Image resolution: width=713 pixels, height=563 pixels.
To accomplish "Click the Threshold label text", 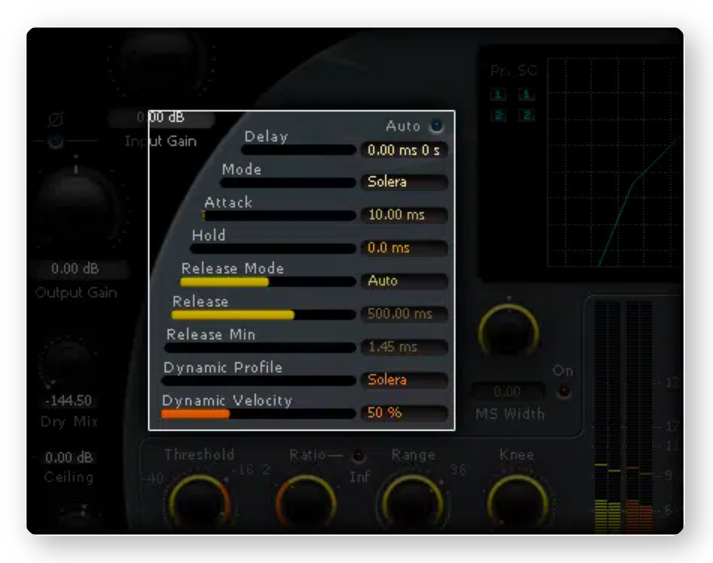I will (x=199, y=454).
